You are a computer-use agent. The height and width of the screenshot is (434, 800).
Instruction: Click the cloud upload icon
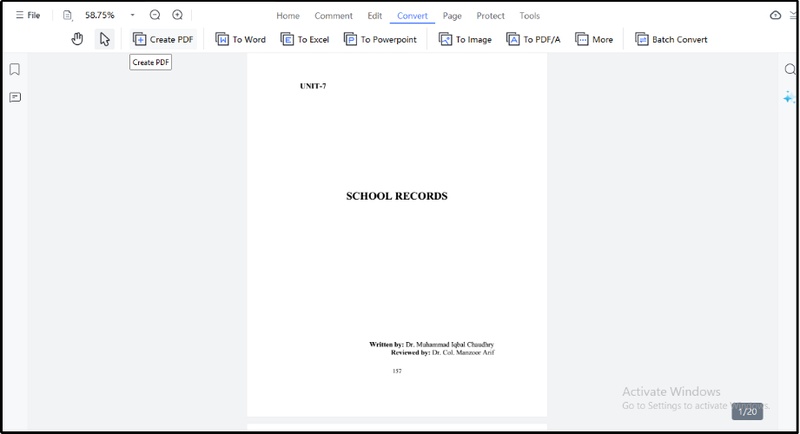coord(775,15)
